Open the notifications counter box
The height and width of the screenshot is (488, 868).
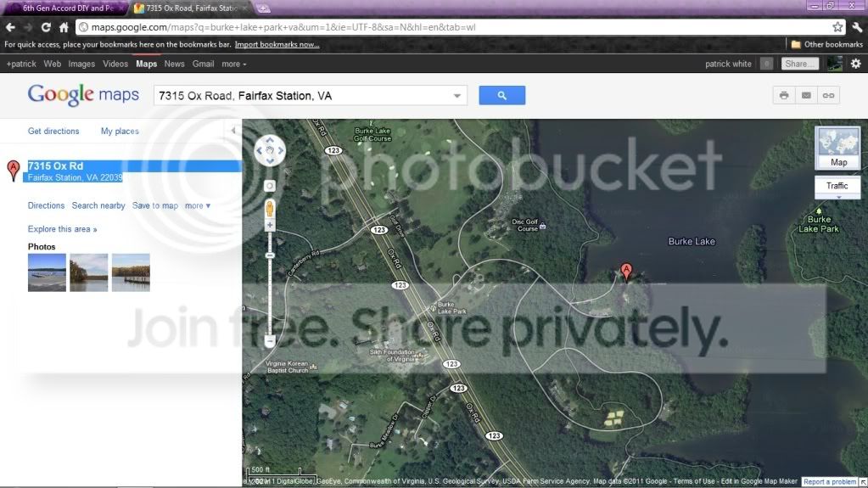coord(766,64)
